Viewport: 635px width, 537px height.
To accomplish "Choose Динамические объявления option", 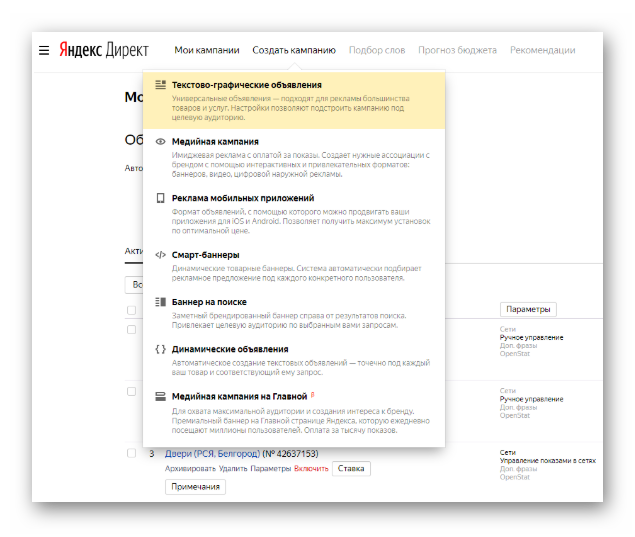I will [294, 360].
